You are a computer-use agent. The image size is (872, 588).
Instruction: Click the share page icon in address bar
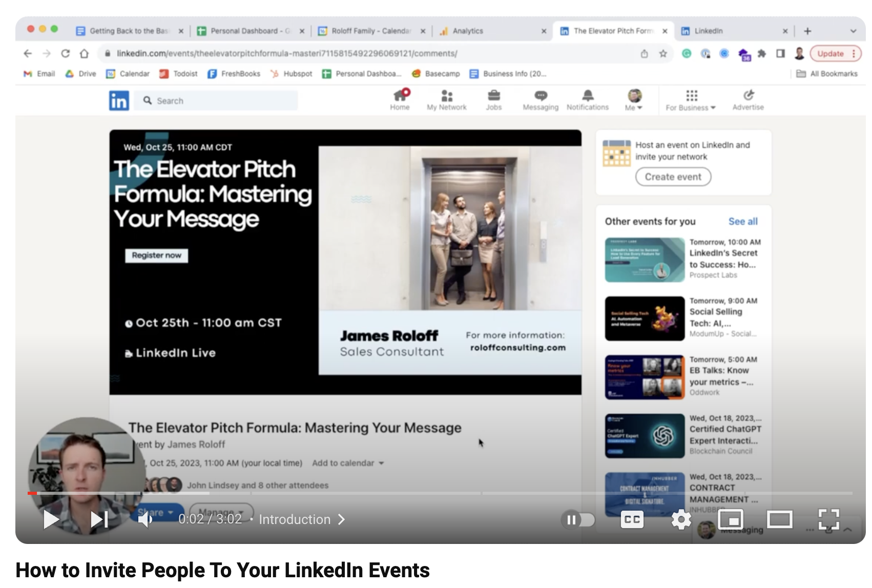[644, 53]
